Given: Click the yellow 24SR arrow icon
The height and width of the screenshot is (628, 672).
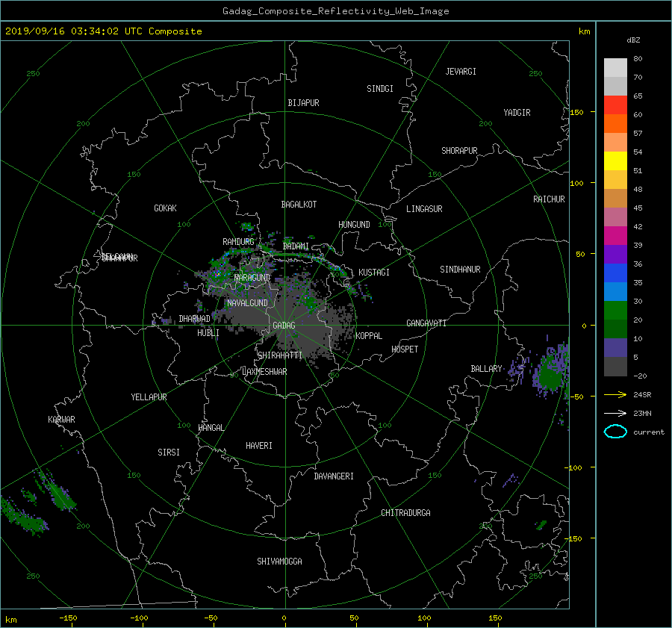Looking at the screenshot, I should pos(615,394).
